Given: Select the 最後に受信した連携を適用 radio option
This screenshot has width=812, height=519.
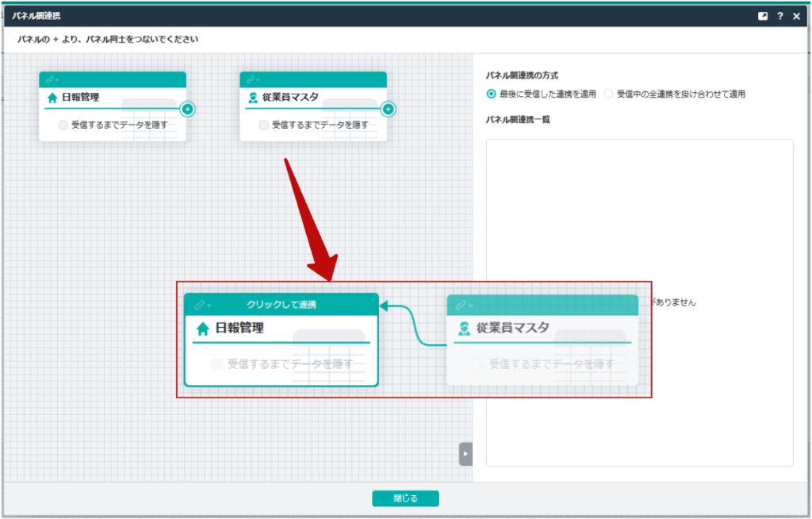Looking at the screenshot, I should click(x=491, y=94).
